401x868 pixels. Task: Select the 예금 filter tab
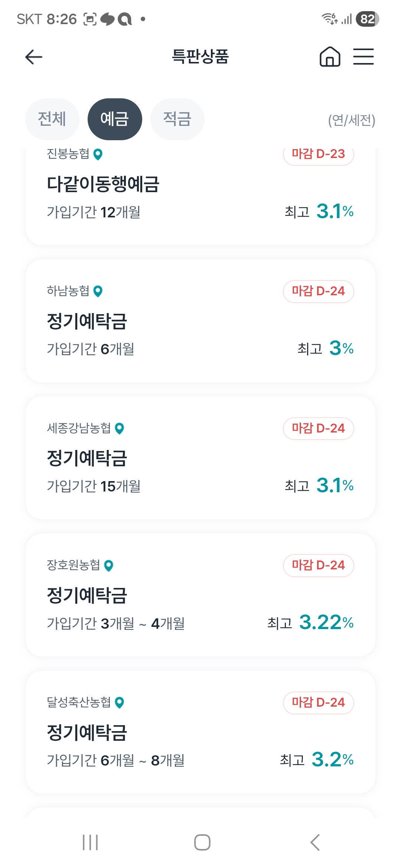coord(115,119)
